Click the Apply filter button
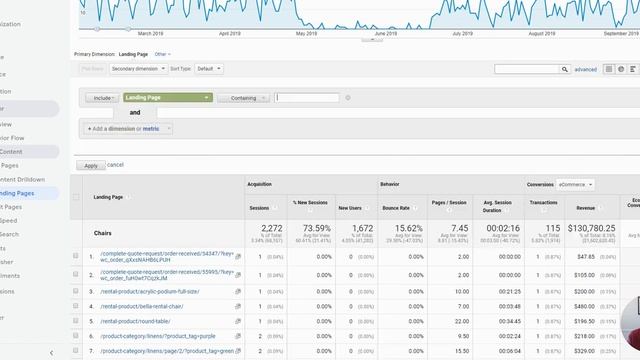640x360 pixels. click(91, 166)
